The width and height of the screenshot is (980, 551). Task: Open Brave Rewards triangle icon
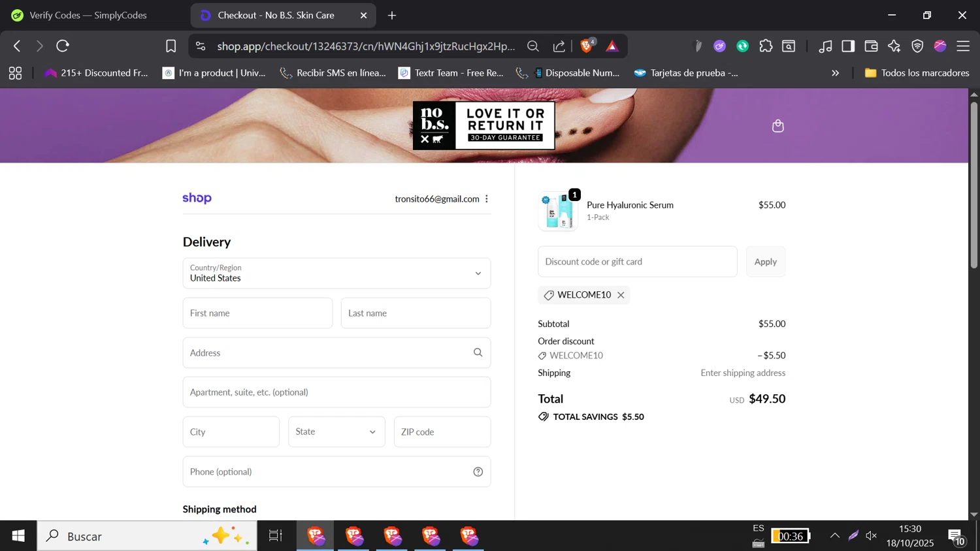[612, 46]
